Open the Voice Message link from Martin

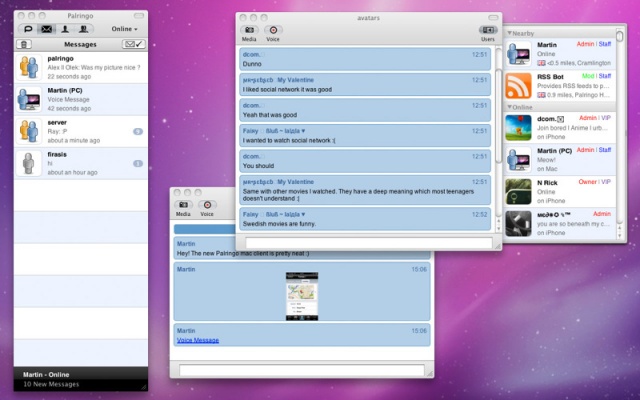coord(198,340)
